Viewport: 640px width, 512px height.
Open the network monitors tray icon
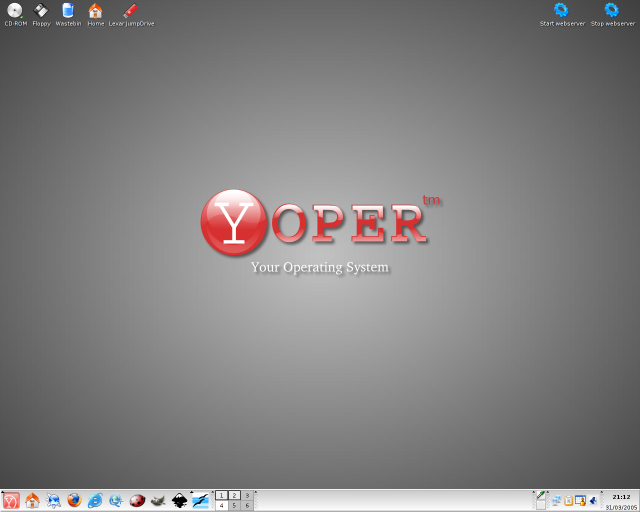point(556,501)
